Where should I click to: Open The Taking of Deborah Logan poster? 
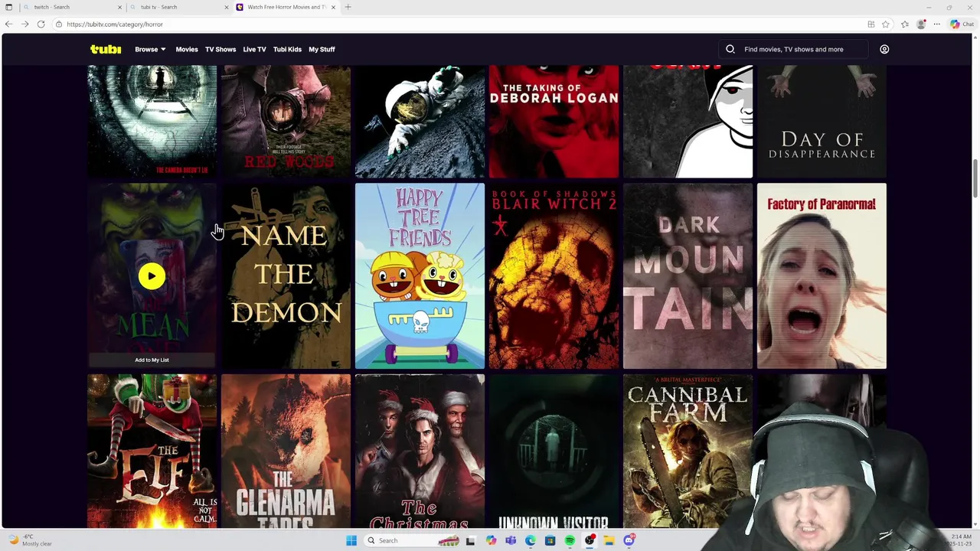[x=554, y=121]
